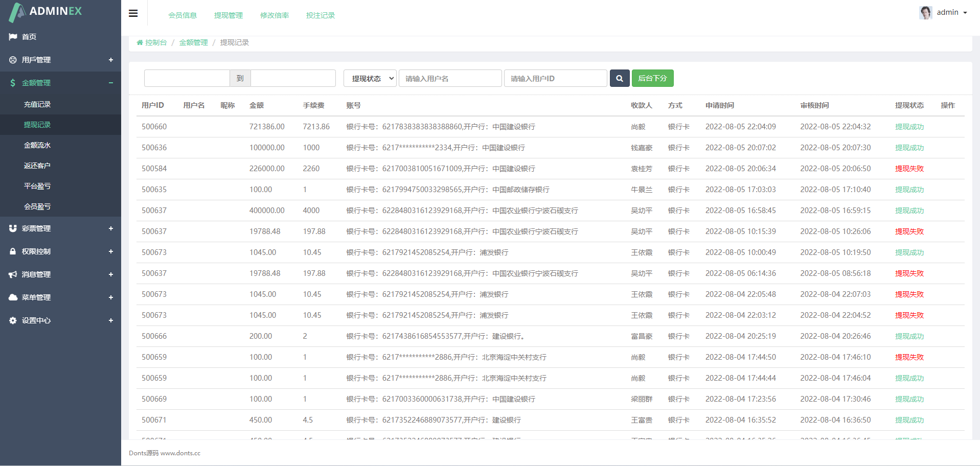Open the 提现状态 dropdown filter
Image resolution: width=980 pixels, height=466 pixels.
tap(370, 78)
